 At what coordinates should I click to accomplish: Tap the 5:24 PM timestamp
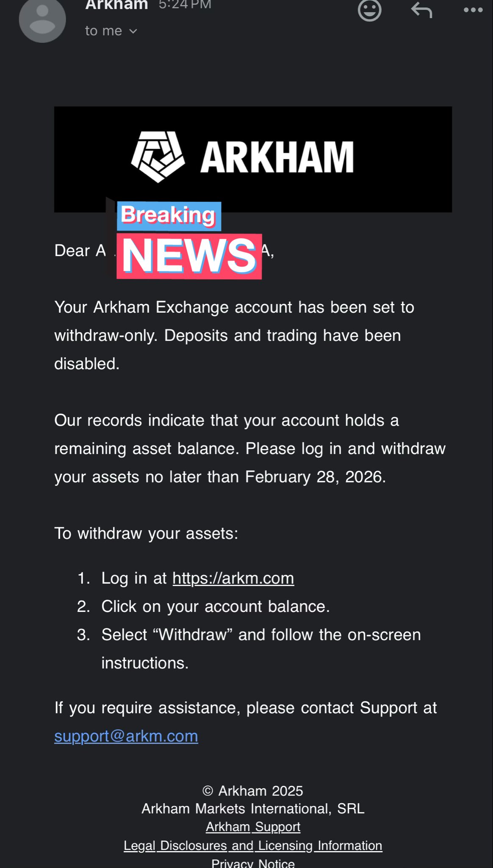tap(185, 5)
